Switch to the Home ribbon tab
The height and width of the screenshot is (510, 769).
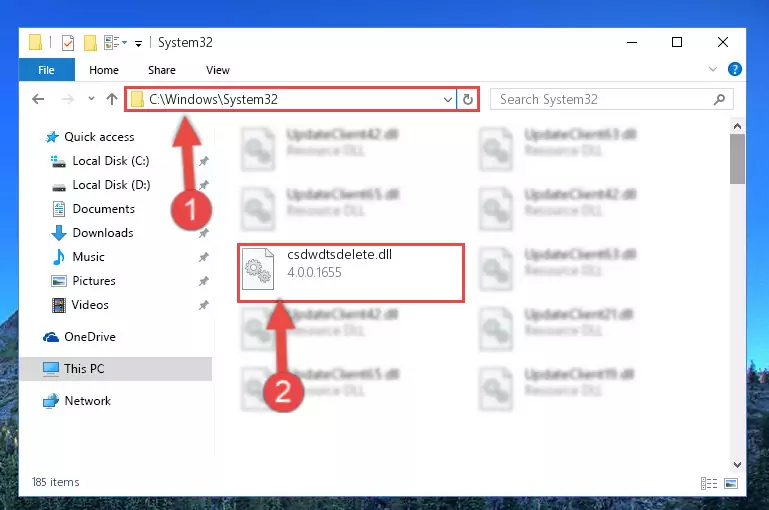[x=103, y=70]
